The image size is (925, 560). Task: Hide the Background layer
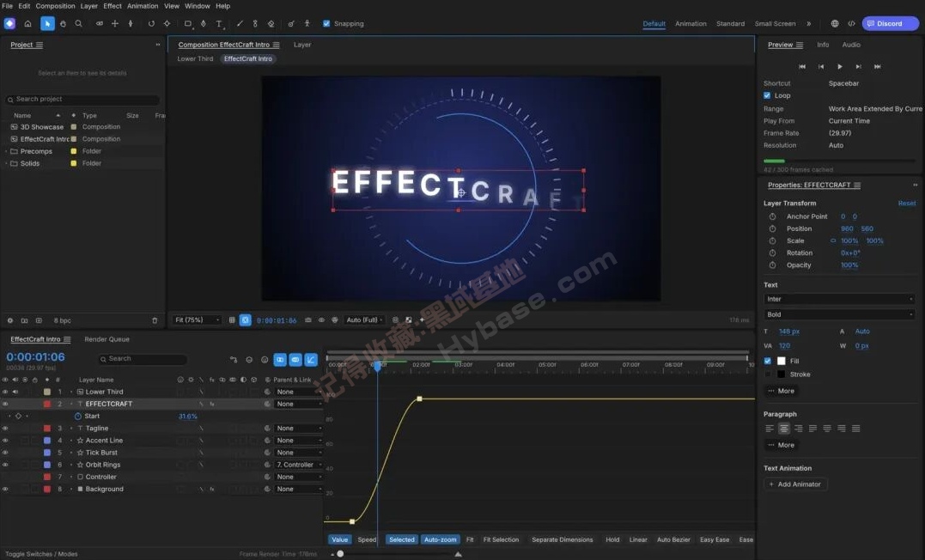point(5,490)
